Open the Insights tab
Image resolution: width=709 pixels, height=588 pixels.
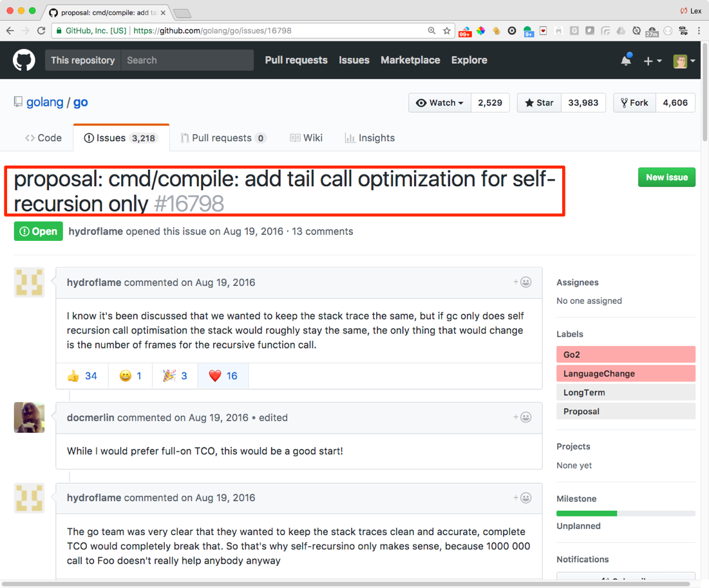[370, 138]
